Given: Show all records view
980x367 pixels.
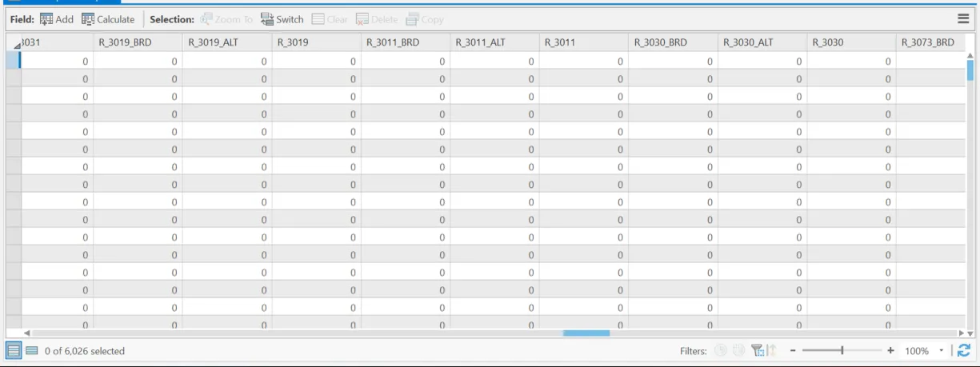Looking at the screenshot, I should coord(14,350).
